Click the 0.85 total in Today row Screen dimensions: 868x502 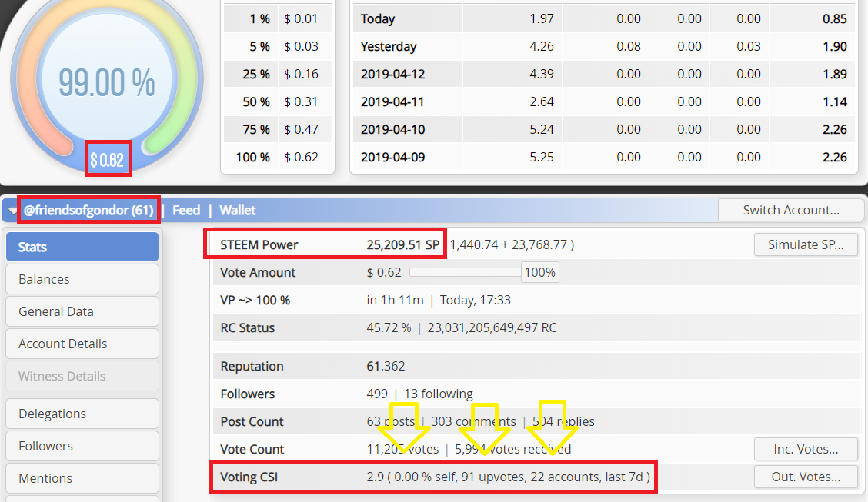point(835,18)
